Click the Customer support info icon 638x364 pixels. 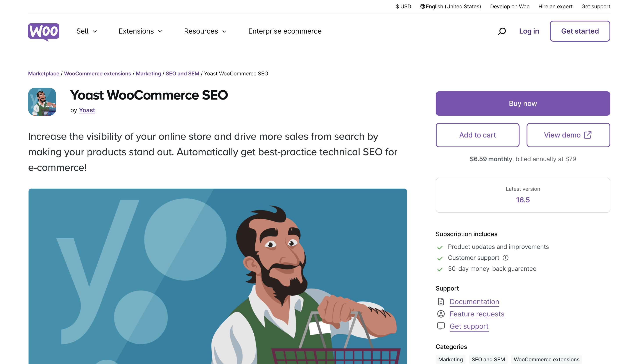505,258
